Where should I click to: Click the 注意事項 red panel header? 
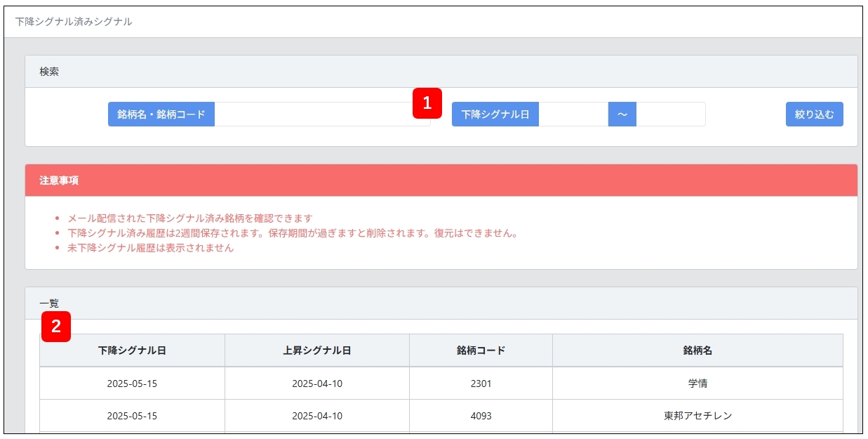click(441, 181)
